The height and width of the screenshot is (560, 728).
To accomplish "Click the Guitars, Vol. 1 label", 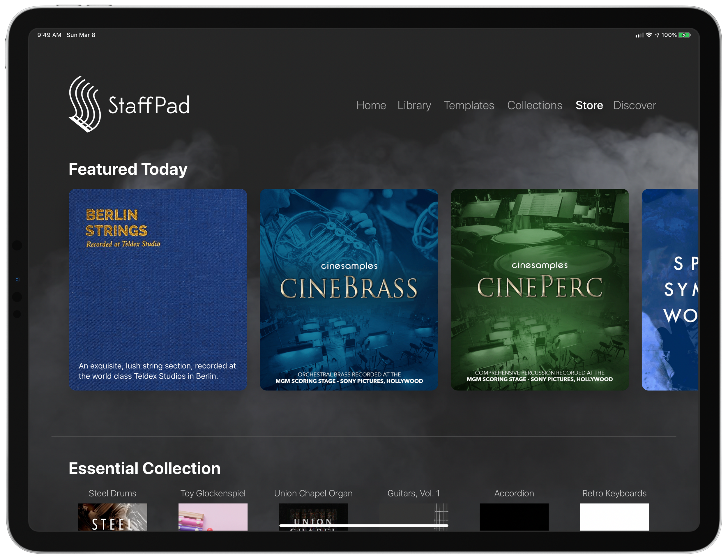I will [x=414, y=493].
